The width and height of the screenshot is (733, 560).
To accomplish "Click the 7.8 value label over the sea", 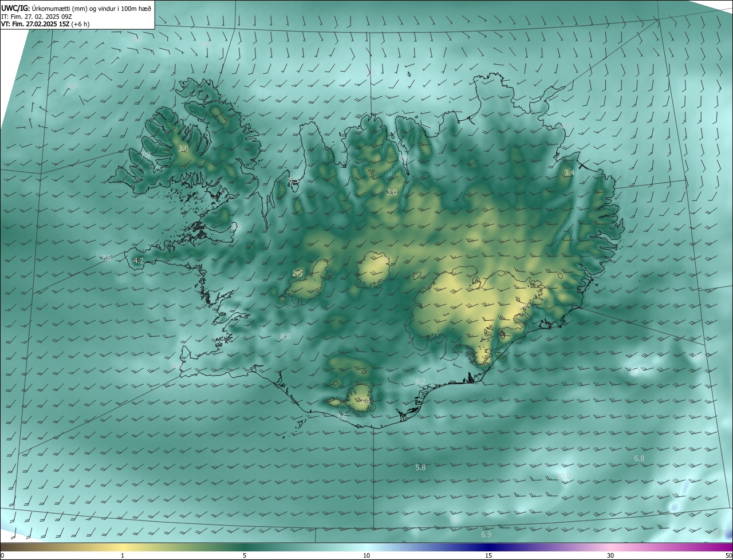I will coord(106,258).
